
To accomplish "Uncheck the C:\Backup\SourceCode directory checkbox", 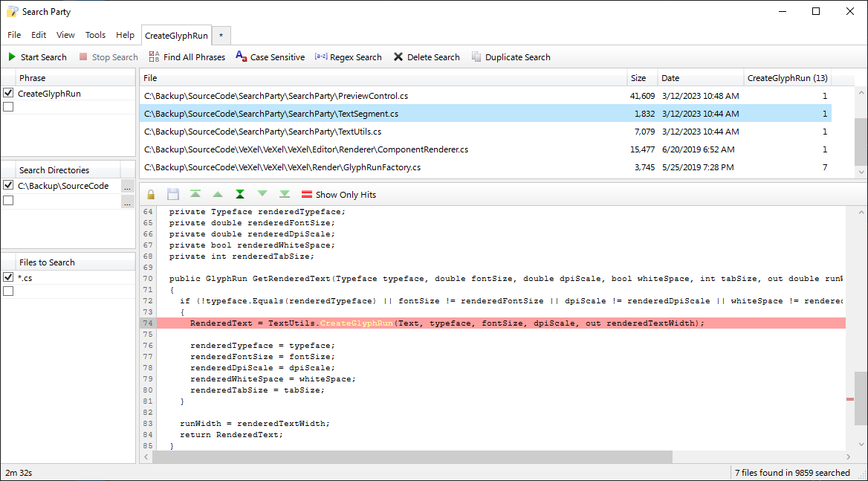I will click(x=8, y=185).
